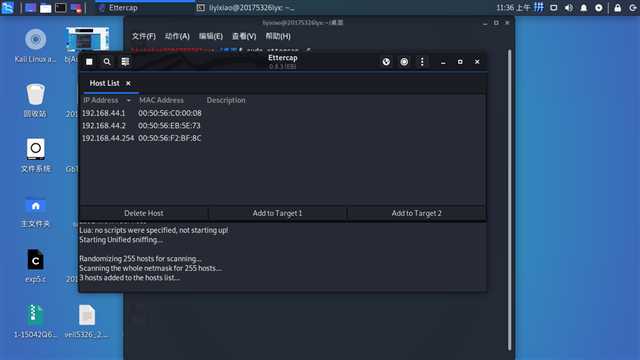Open the 回收站 trash desktop icon

point(36,95)
